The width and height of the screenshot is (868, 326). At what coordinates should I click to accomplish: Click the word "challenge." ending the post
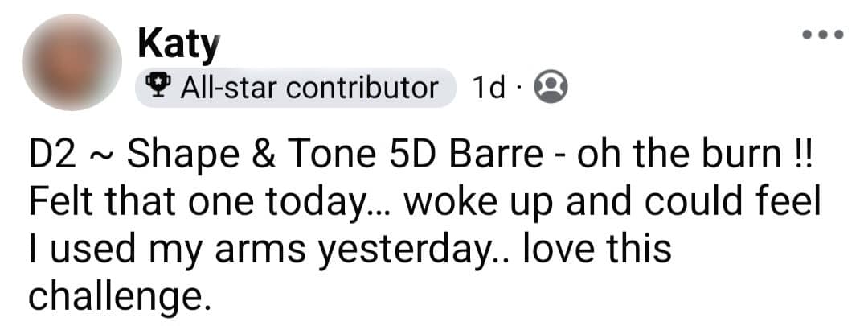119,298
